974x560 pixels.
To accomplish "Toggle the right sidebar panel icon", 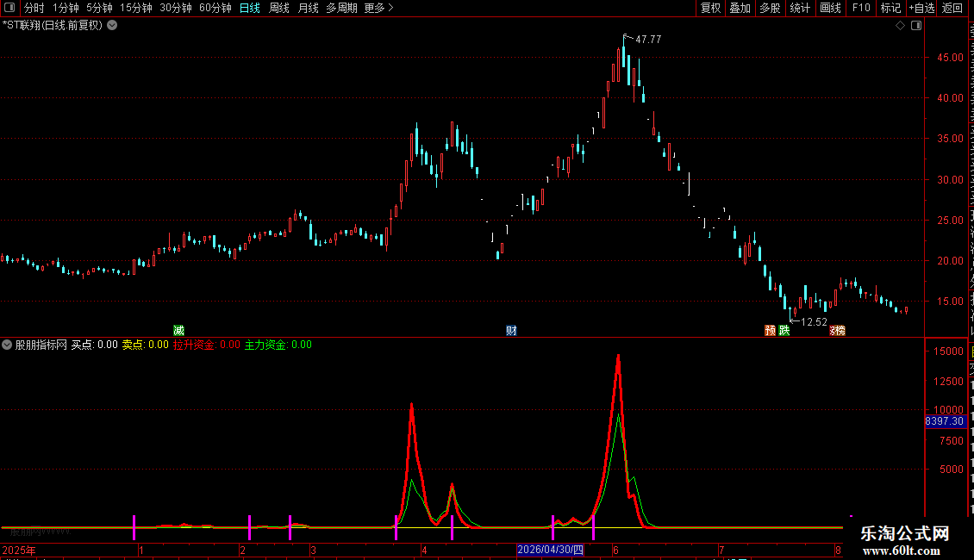I will tap(916, 26).
